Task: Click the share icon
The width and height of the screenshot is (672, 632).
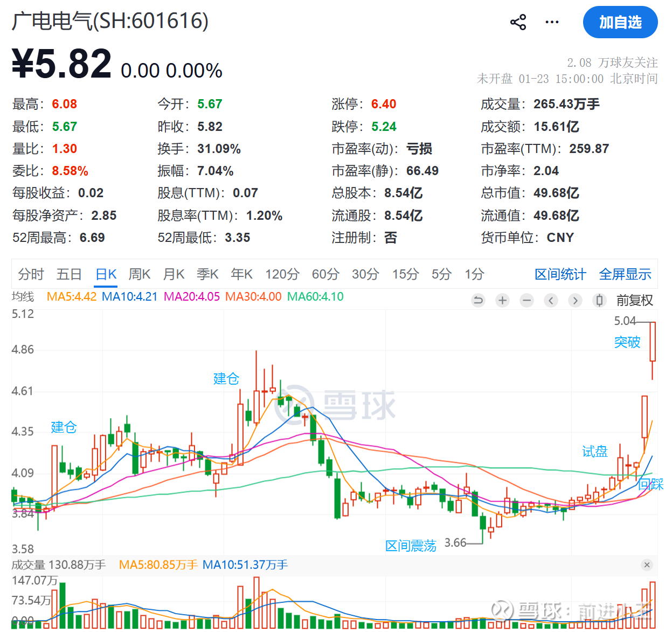Action: (x=518, y=22)
